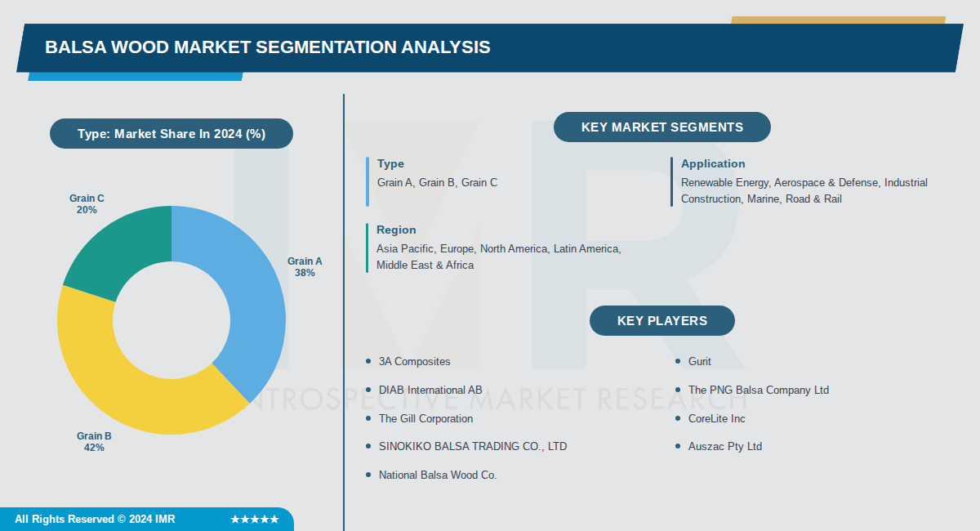This screenshot has width=980, height=531.
Task: Select the Grain B 42% label
Action: [94, 442]
